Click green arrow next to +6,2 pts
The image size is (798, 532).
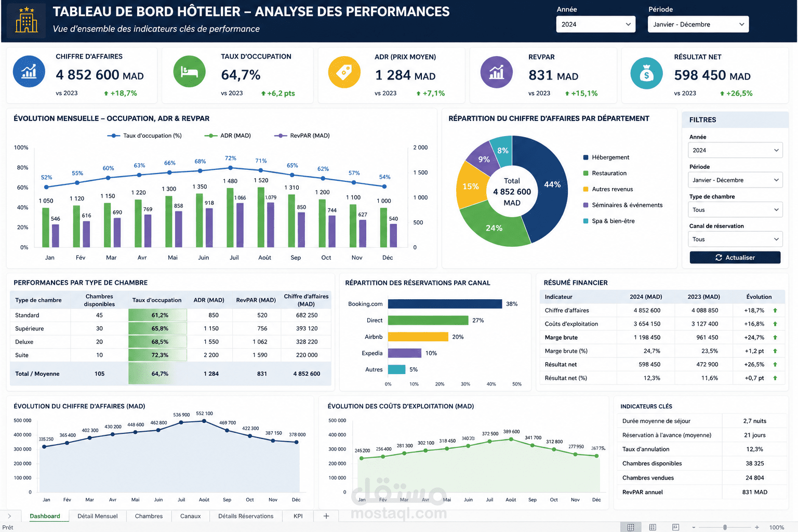pyautogui.click(x=263, y=94)
